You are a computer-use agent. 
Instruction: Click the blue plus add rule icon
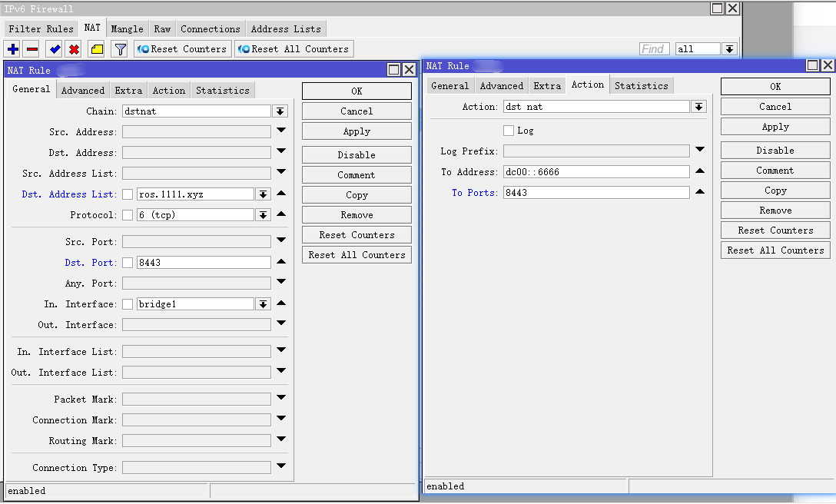pyautogui.click(x=13, y=49)
